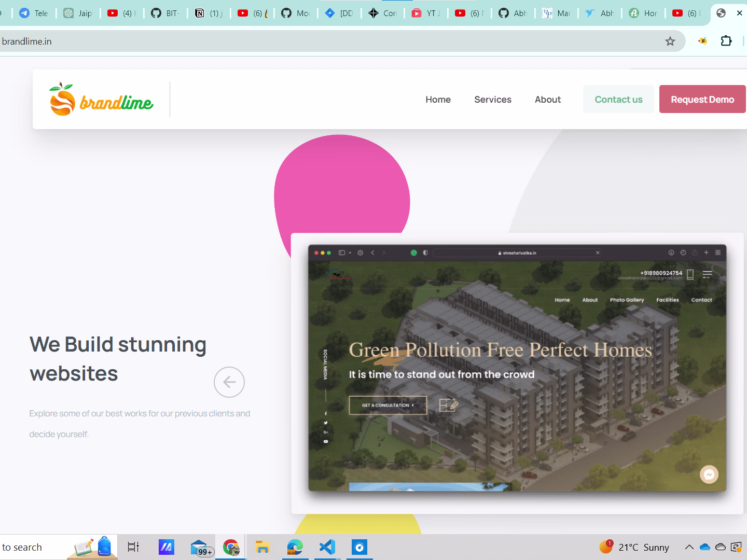747x560 pixels.
Task: Open File Explorer from the taskbar
Action: (263, 547)
